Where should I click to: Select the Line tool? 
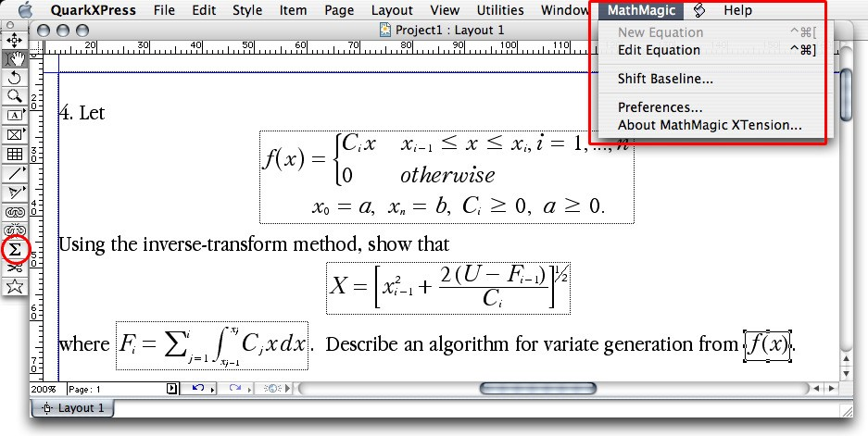14,172
